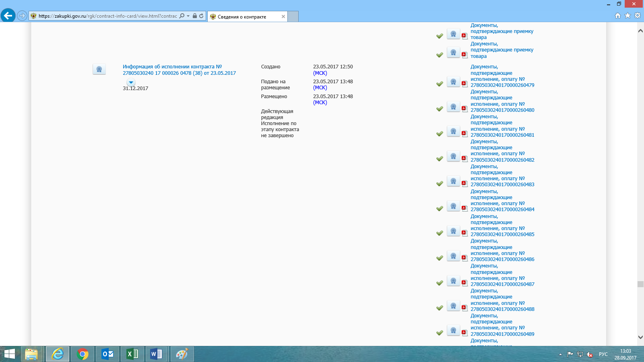Screen dimensions: 644x362
Task: View signature icon for document 27805030240170000260479
Action: (453, 82)
